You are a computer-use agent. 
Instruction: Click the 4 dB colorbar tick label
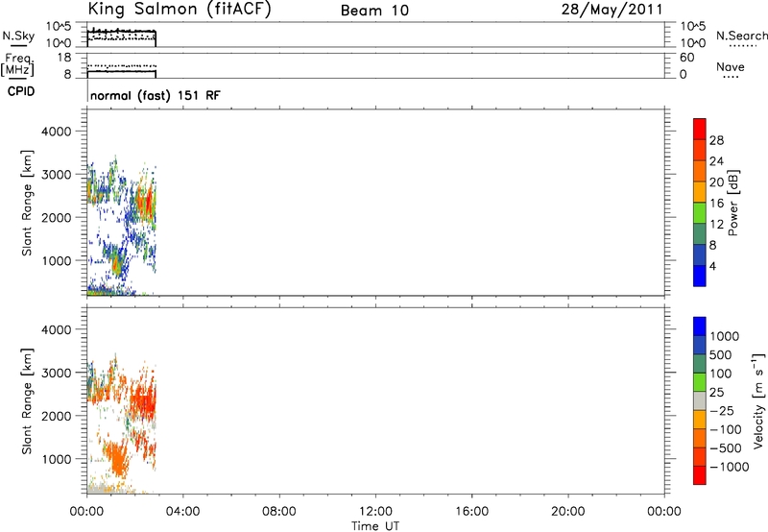click(712, 266)
